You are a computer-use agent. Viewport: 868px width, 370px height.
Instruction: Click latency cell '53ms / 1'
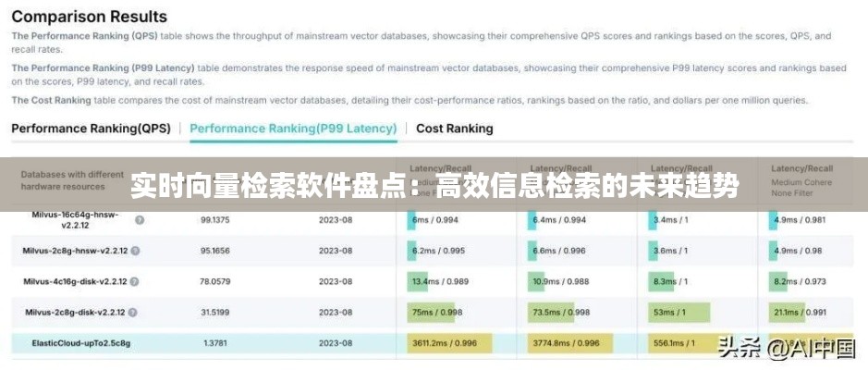(x=669, y=313)
